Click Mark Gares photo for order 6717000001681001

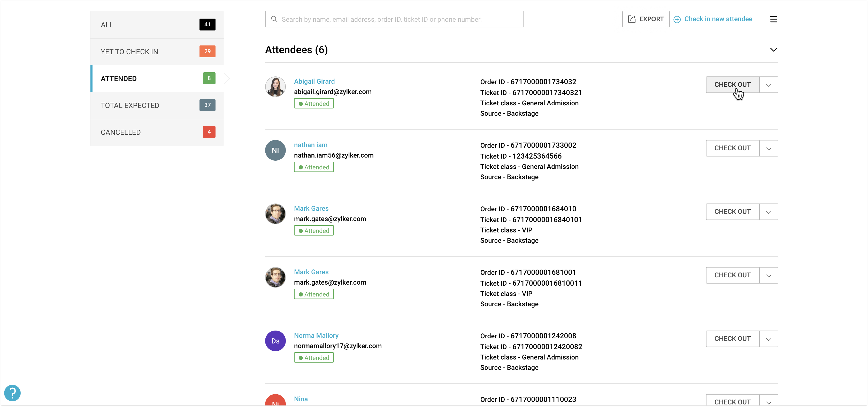275,277
